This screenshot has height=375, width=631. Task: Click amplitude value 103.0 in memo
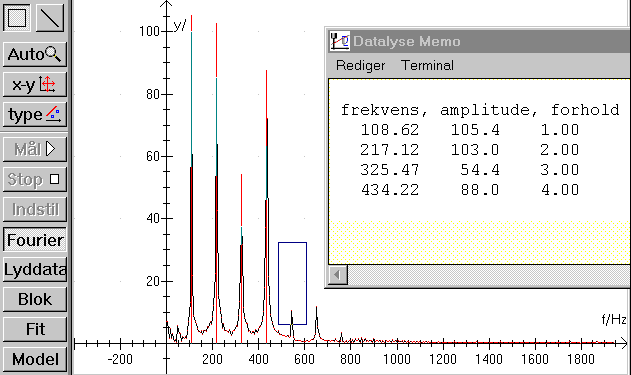(475, 150)
